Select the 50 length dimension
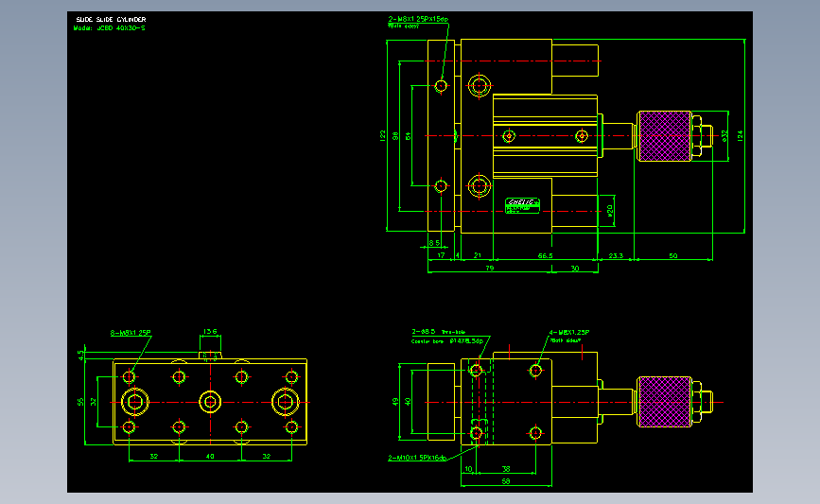This screenshot has width=820, height=504. (673, 255)
